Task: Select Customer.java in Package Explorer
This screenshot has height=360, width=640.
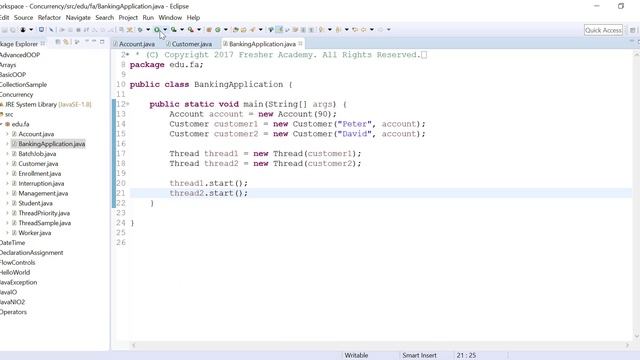Action: point(38,164)
